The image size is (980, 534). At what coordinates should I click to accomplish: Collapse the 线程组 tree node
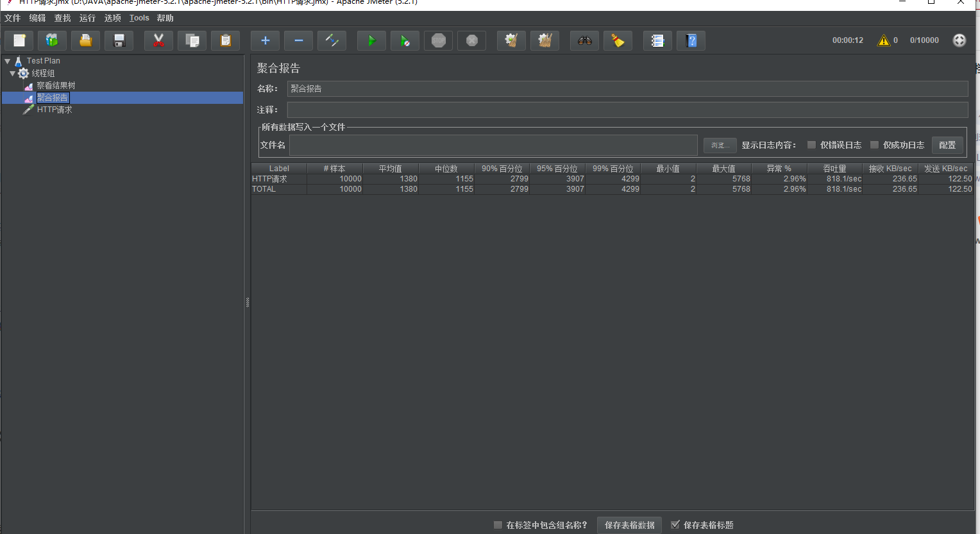(x=12, y=73)
